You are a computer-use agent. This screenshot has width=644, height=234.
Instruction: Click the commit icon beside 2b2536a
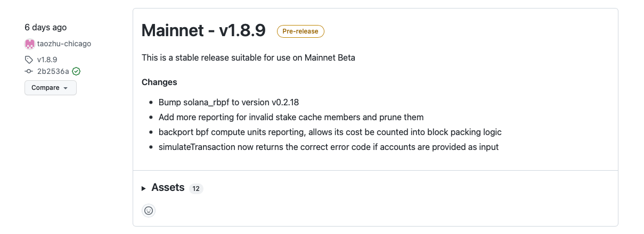pos(29,71)
